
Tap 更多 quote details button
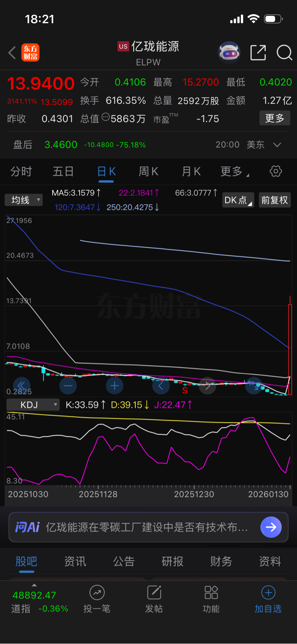point(275,118)
